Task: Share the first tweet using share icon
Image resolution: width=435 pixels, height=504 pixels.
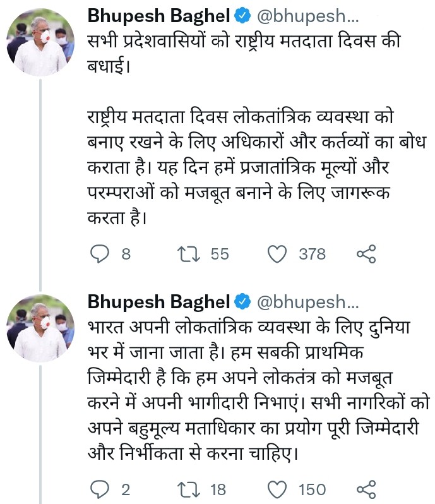Action: click(366, 254)
